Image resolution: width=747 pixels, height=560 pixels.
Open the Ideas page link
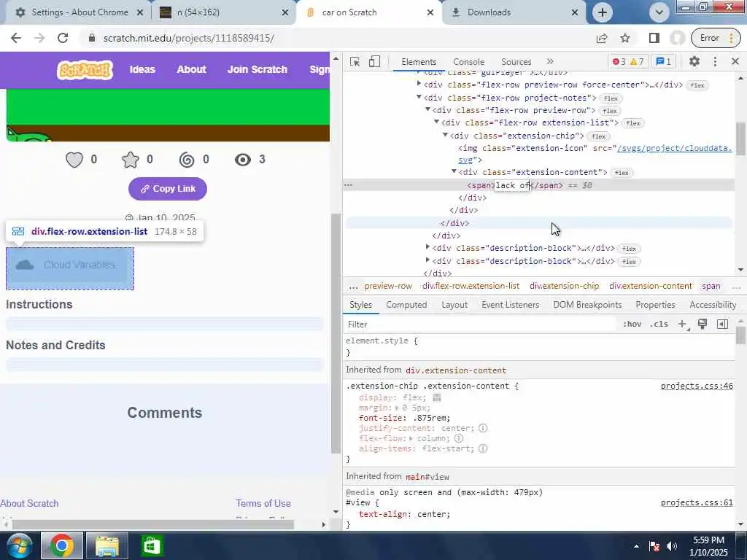pos(142,69)
